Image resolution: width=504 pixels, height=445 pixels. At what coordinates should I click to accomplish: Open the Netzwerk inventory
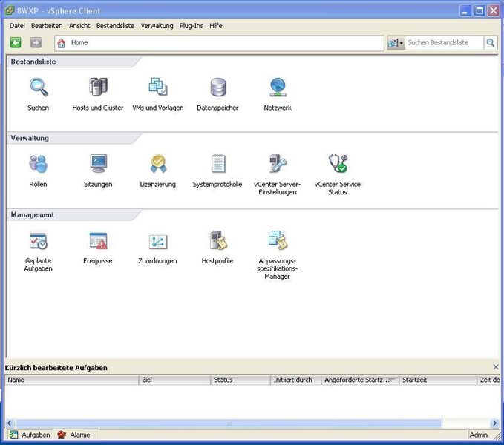(x=278, y=87)
